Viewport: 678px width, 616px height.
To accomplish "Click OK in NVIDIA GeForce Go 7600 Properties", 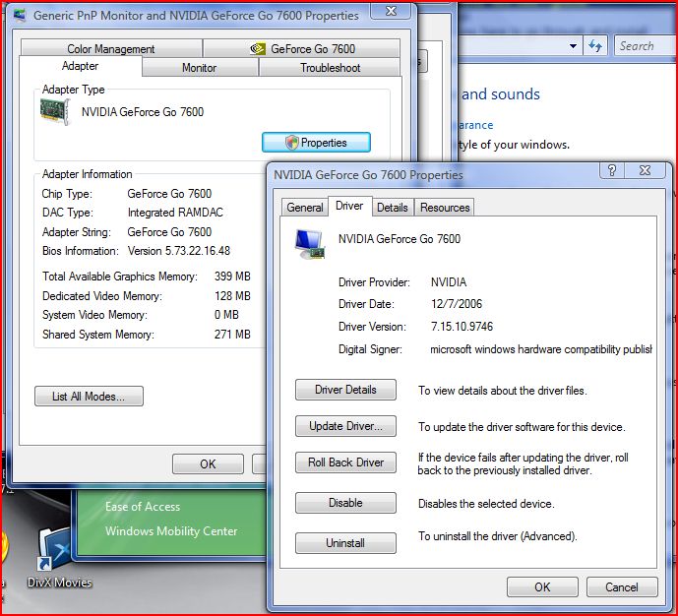I will point(542,587).
